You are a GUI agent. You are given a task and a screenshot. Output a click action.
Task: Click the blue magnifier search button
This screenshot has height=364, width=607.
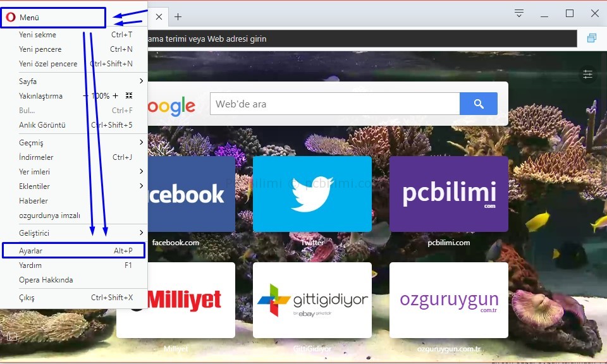tap(479, 104)
